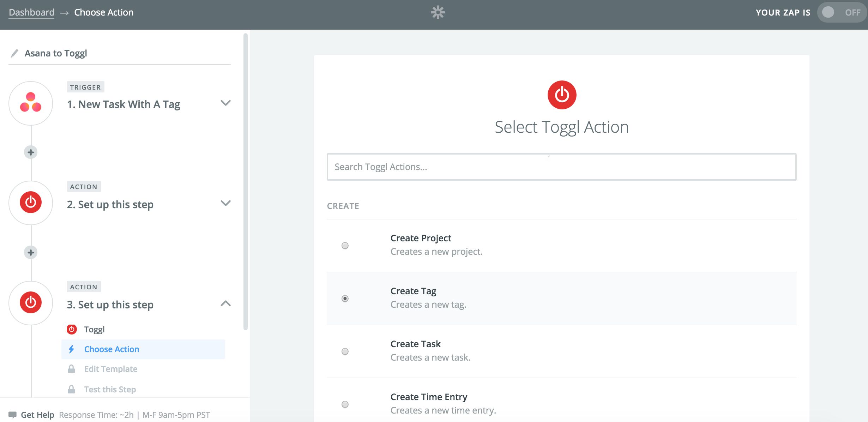The width and height of the screenshot is (868, 422).
Task: Click the 'Creates a new project.' description
Action: point(436,252)
